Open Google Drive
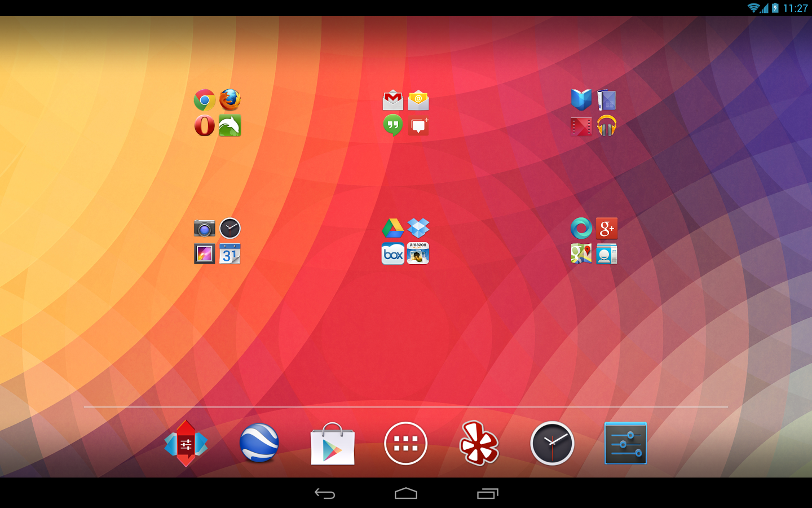This screenshot has width=812, height=508. click(x=392, y=228)
